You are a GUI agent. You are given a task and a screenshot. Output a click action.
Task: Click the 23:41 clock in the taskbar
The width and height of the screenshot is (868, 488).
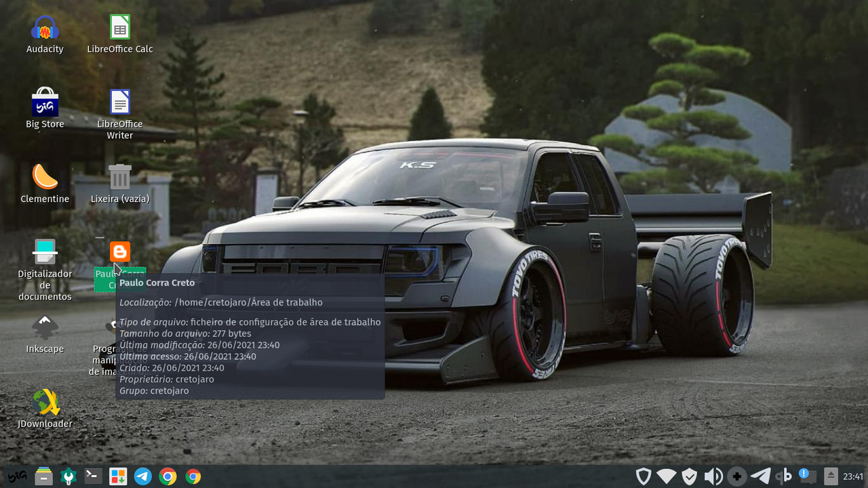coord(853,476)
